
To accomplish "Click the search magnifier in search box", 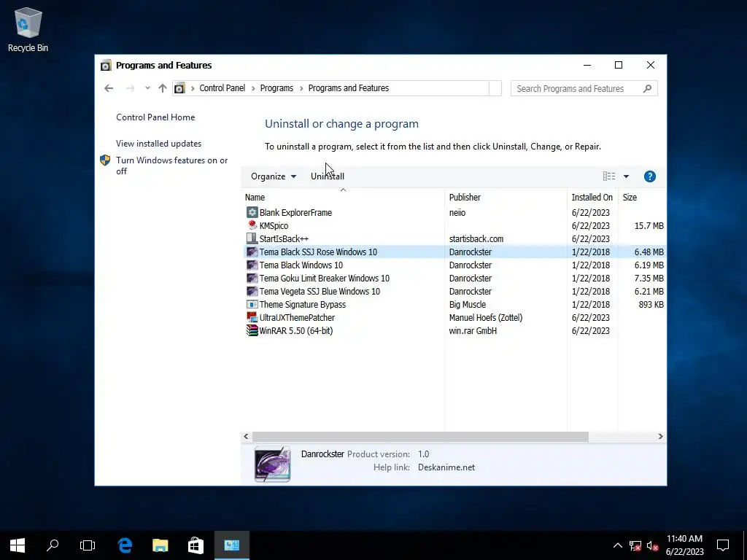I will (x=647, y=88).
